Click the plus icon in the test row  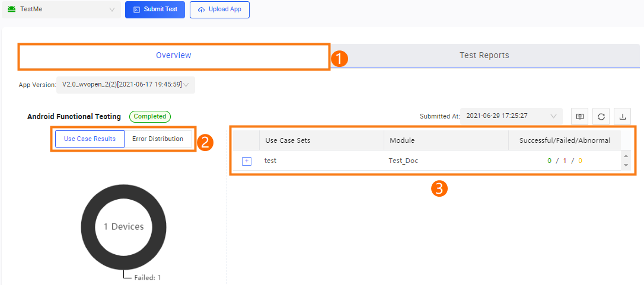click(247, 161)
